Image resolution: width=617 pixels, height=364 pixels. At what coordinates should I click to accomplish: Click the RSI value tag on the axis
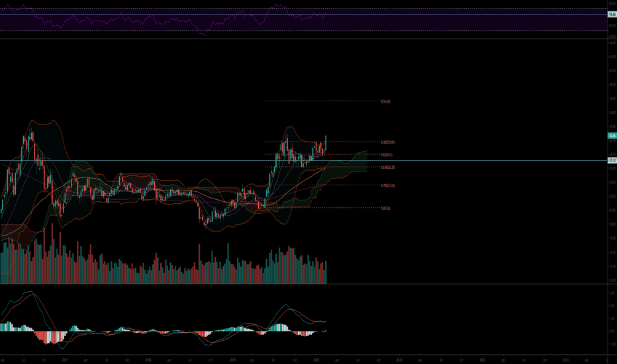click(612, 15)
